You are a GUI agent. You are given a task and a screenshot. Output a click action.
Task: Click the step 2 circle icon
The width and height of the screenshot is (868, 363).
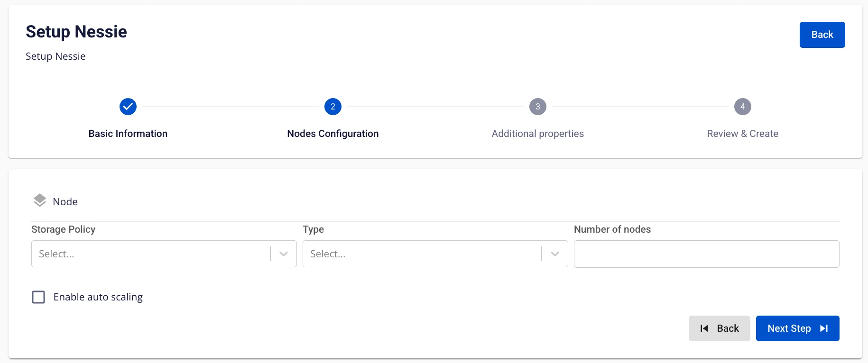333,107
